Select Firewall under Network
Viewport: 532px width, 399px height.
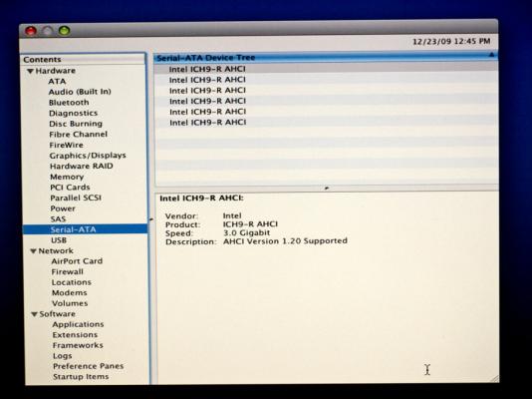67,272
